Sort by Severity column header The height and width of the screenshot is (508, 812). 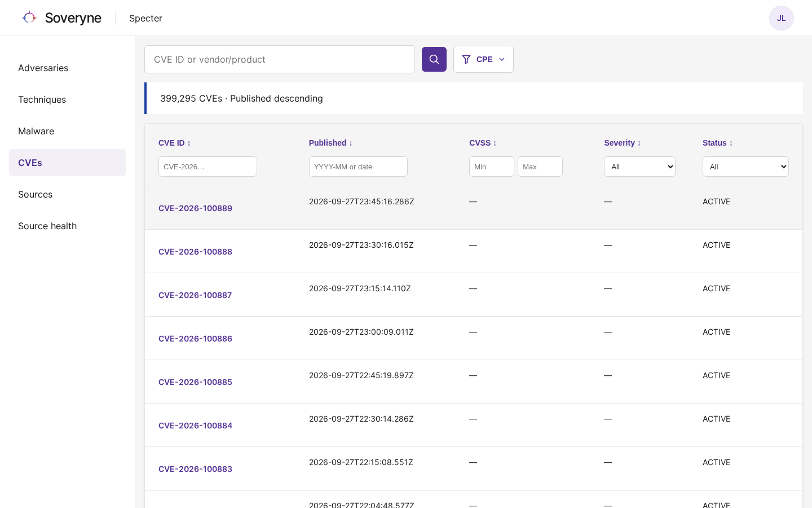[x=623, y=143]
